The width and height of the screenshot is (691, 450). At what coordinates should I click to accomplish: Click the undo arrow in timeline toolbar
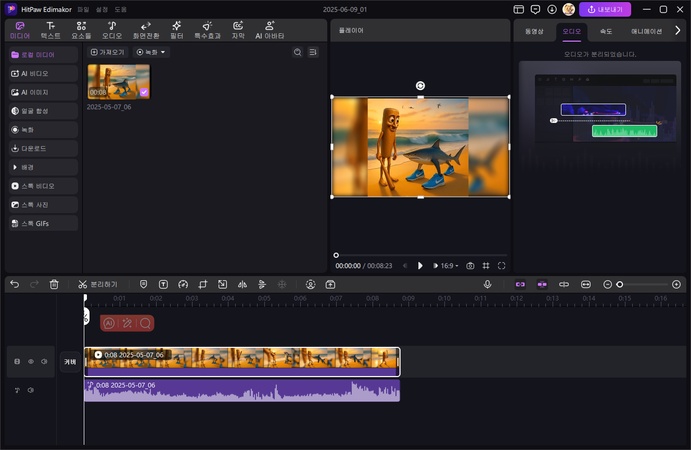tap(14, 285)
